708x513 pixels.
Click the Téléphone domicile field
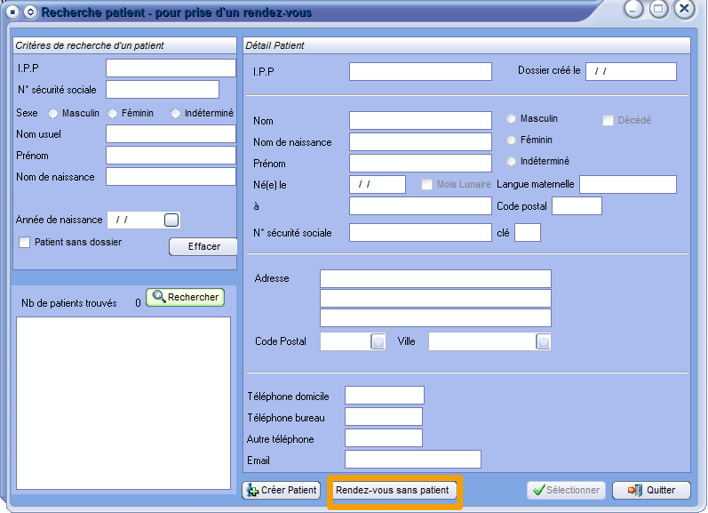384,396
